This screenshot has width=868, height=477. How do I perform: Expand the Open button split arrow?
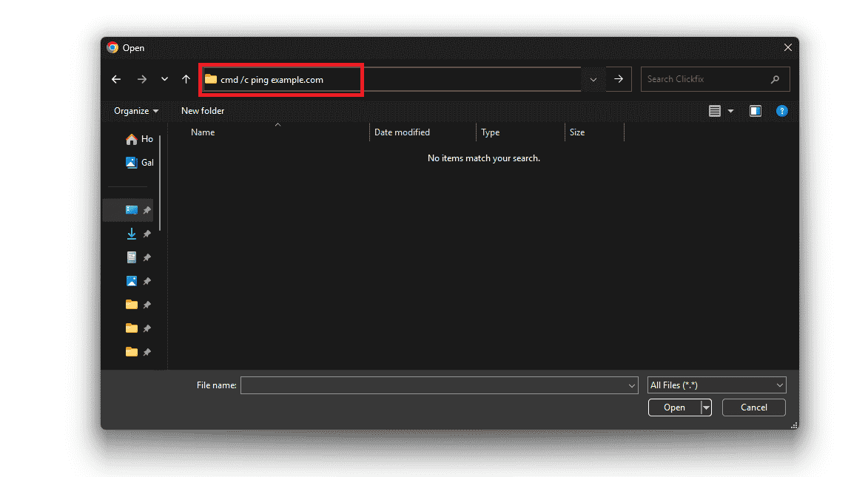pyautogui.click(x=706, y=407)
